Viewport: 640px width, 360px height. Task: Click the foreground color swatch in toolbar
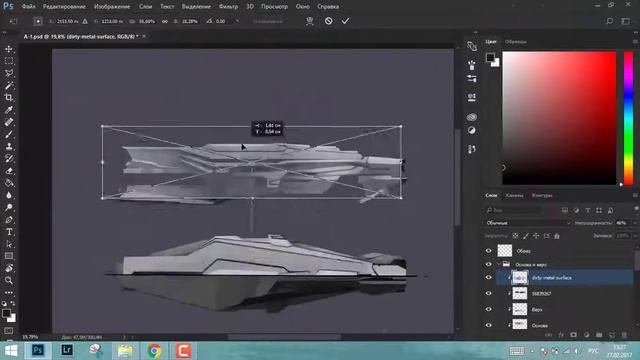point(6,313)
